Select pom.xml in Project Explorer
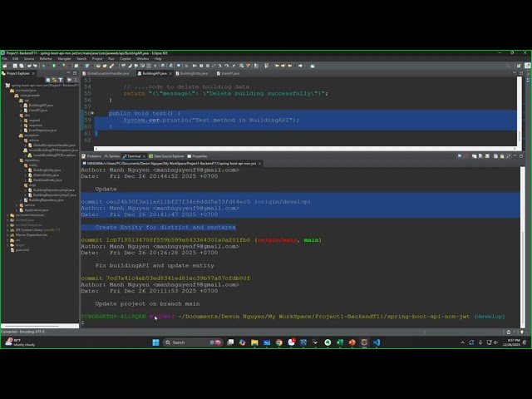The height and width of the screenshot is (399, 532). tap(22, 250)
